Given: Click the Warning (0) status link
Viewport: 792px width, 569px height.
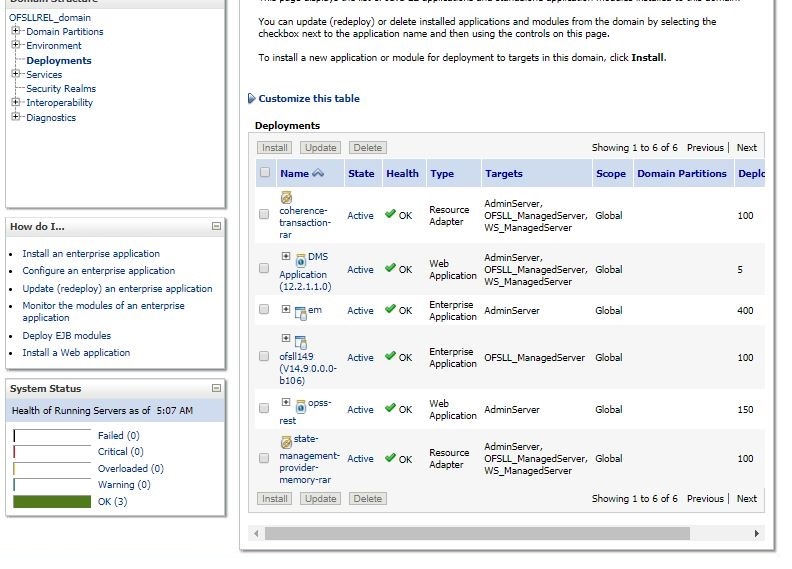Looking at the screenshot, I should tap(124, 484).
